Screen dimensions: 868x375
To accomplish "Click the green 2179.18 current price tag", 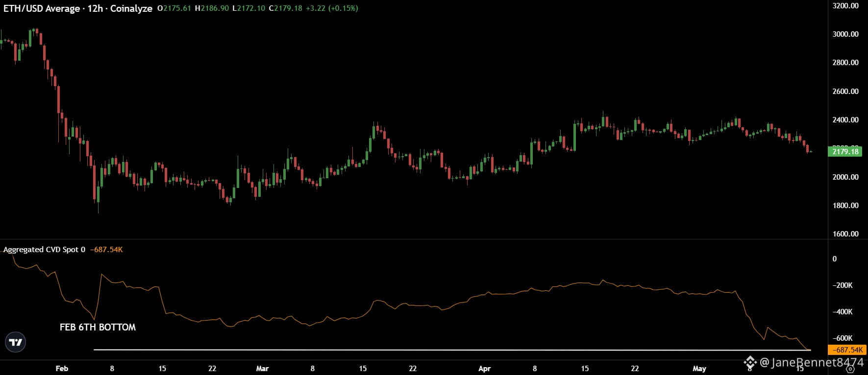I will pyautogui.click(x=845, y=151).
